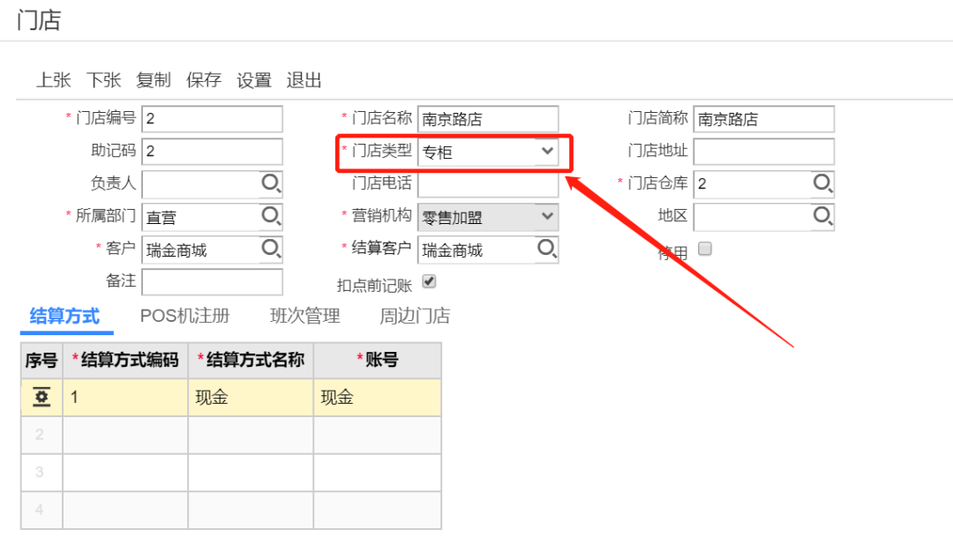Click the 退出 toolbar button
This screenshot has width=953, height=560.
pyautogui.click(x=304, y=80)
